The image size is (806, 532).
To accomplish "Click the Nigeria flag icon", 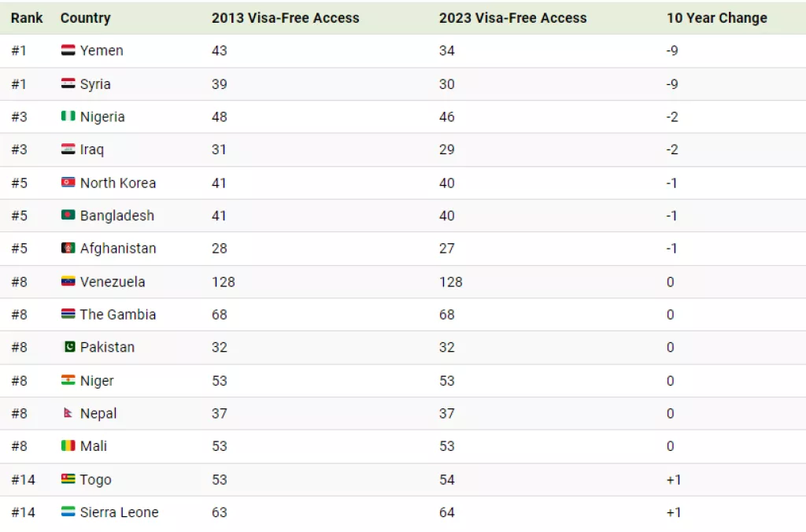I will click(x=68, y=116).
